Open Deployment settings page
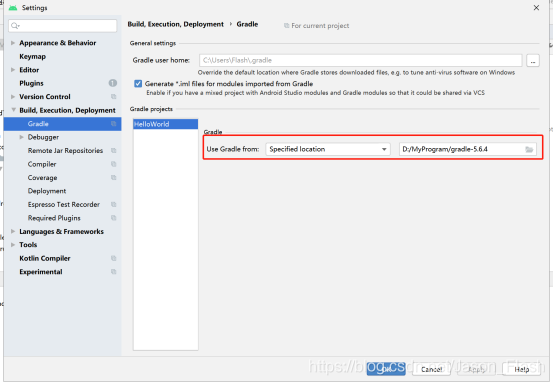 tap(47, 191)
